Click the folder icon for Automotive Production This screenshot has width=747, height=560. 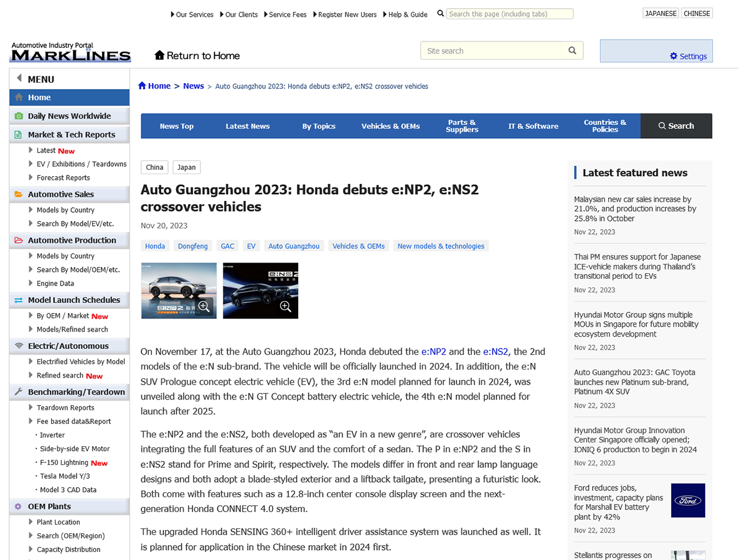(19, 240)
